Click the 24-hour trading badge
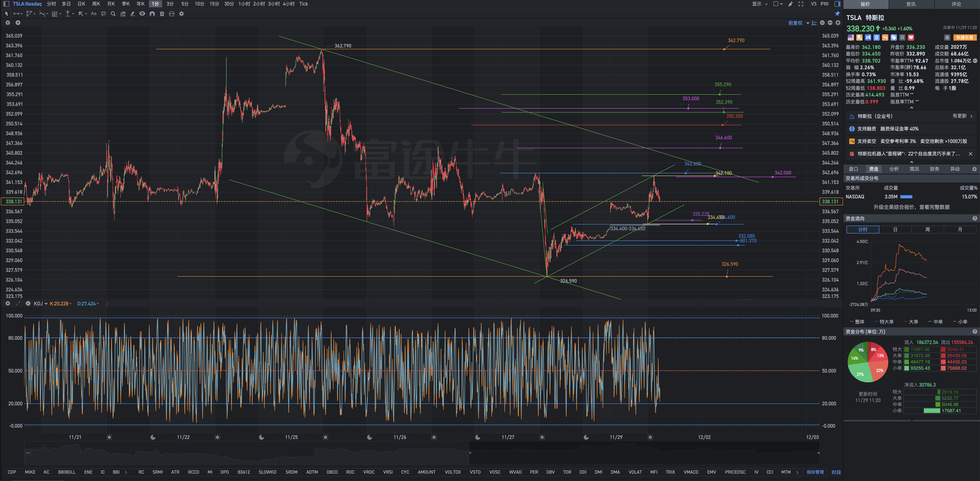The width and height of the screenshot is (980, 481). [868, 38]
